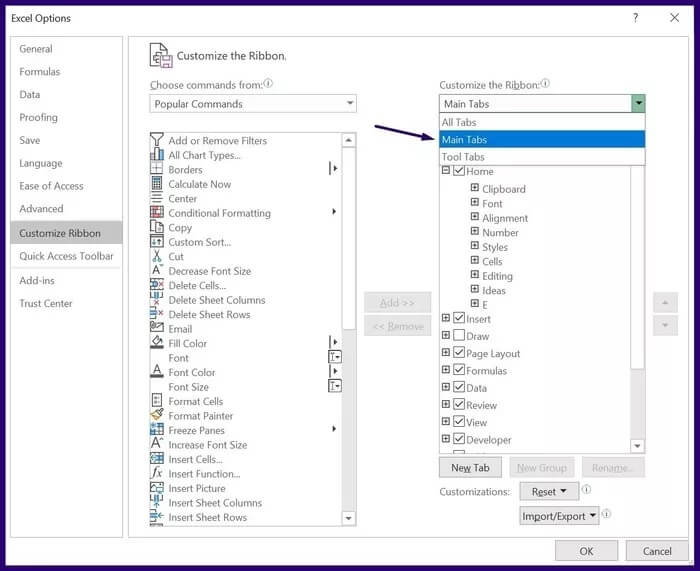Click the Cut scissors icon
This screenshot has width=700, height=571.
(x=157, y=256)
